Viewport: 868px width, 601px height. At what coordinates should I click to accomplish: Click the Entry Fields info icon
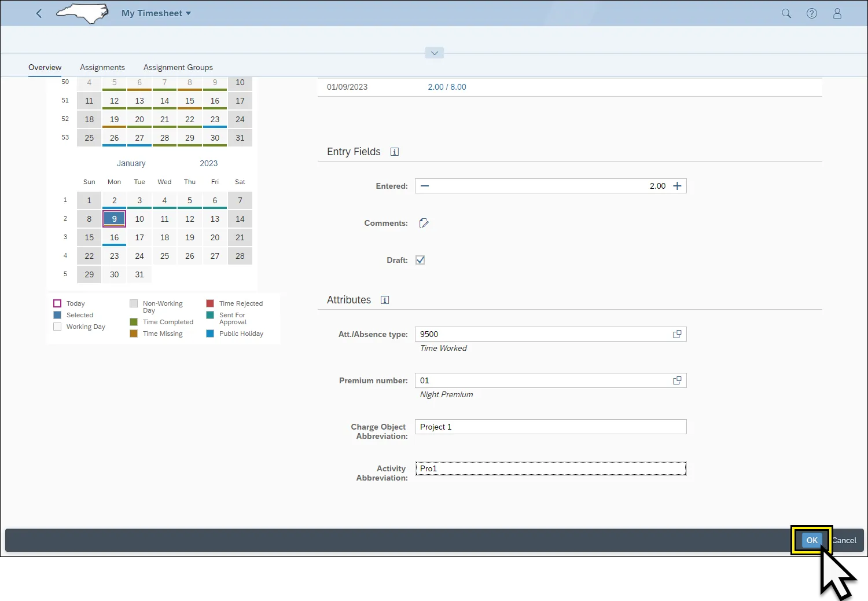395,152
